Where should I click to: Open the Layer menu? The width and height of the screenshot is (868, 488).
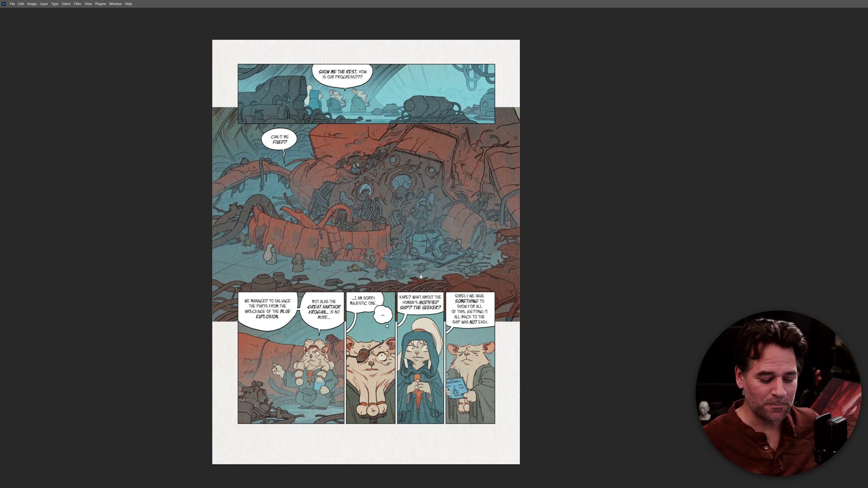(44, 4)
